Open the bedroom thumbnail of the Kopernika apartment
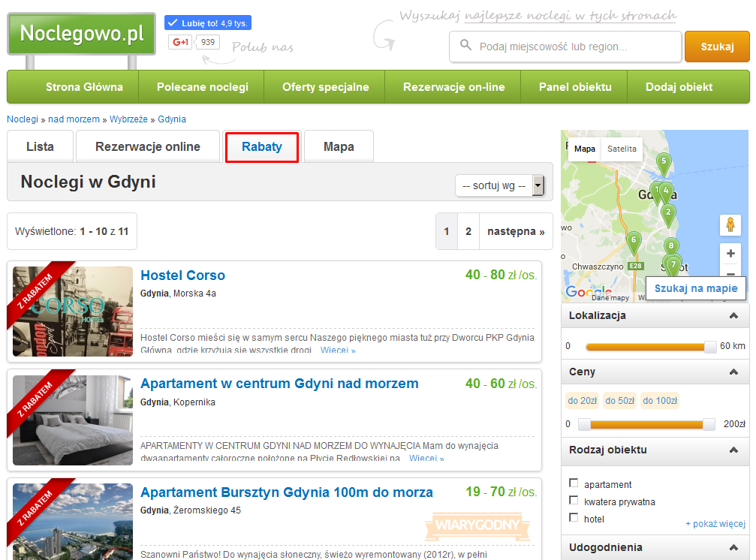Image resolution: width=756 pixels, height=560 pixels. tap(72, 420)
